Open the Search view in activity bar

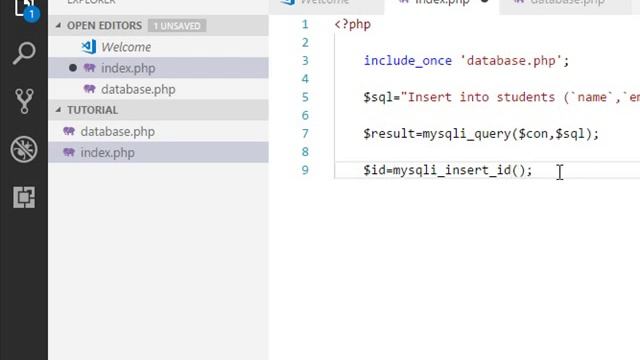click(24, 53)
